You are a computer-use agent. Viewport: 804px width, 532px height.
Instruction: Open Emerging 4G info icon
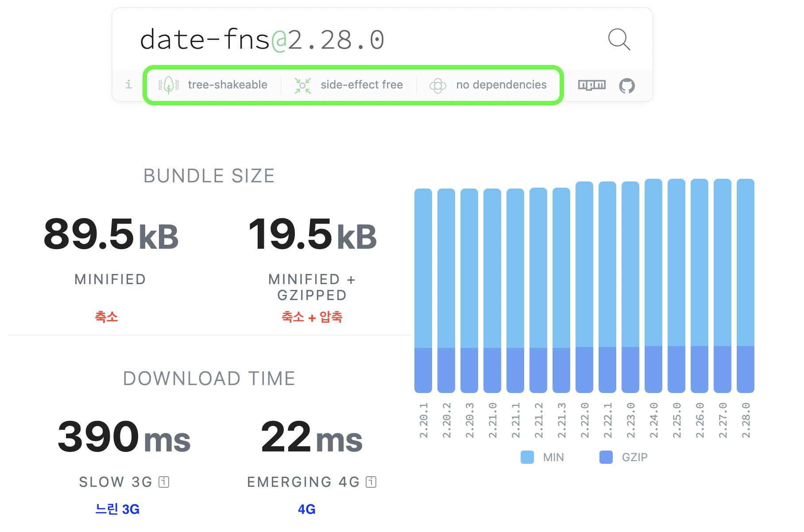point(371,482)
